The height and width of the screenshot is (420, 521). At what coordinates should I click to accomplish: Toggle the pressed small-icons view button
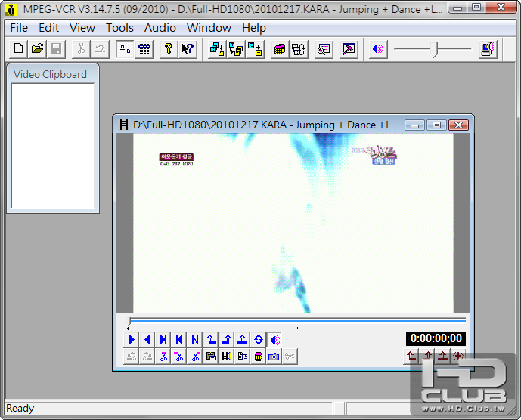pyautogui.click(x=125, y=49)
